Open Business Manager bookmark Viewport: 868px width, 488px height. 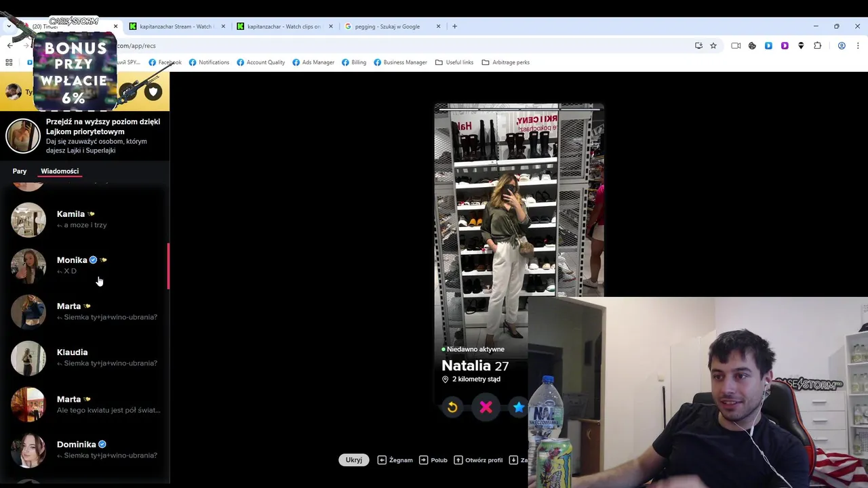(400, 62)
